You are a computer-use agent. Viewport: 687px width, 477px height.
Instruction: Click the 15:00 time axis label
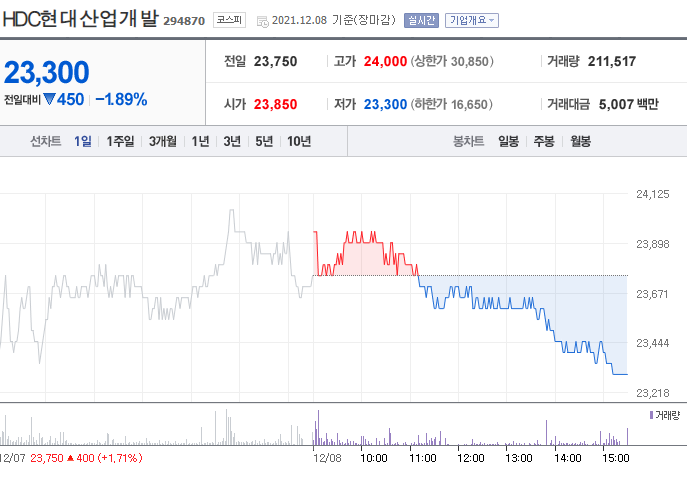pyautogui.click(x=616, y=458)
